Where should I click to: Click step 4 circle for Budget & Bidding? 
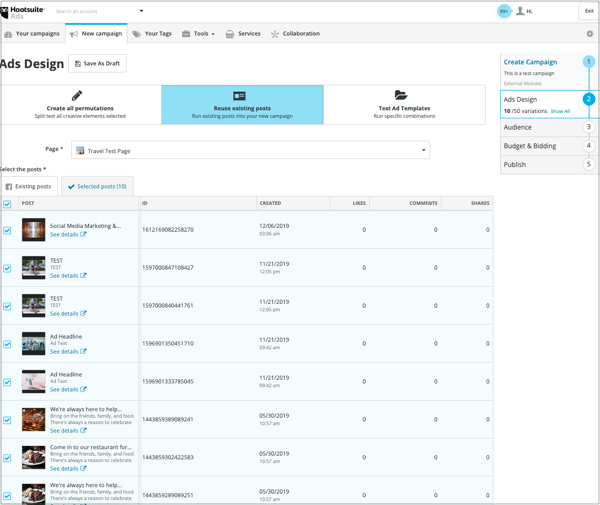pos(589,145)
